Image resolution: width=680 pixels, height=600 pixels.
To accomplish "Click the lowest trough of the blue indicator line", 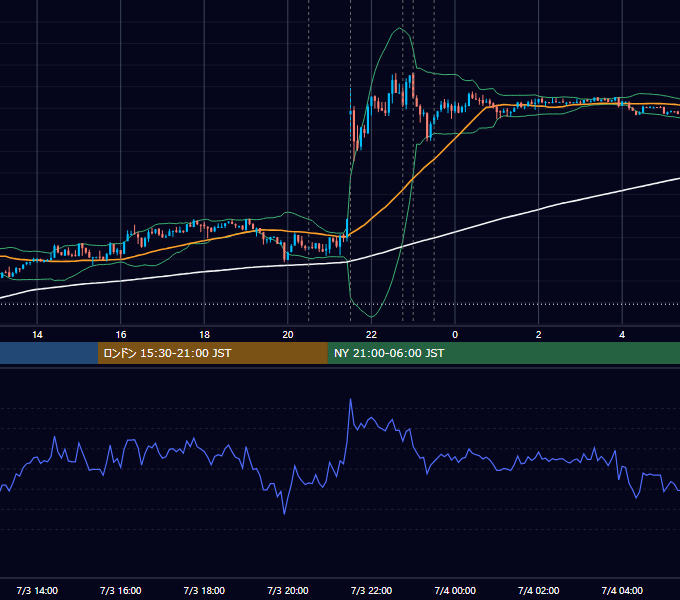I will click(284, 514).
